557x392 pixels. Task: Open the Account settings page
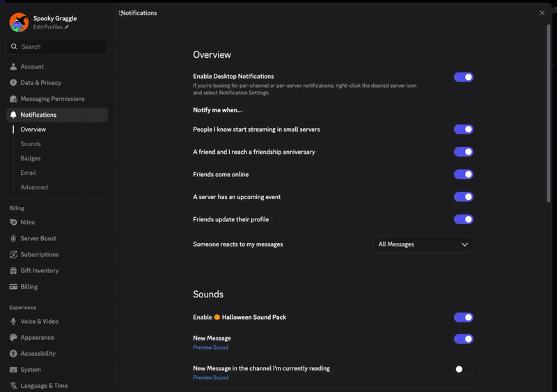(x=57, y=66)
